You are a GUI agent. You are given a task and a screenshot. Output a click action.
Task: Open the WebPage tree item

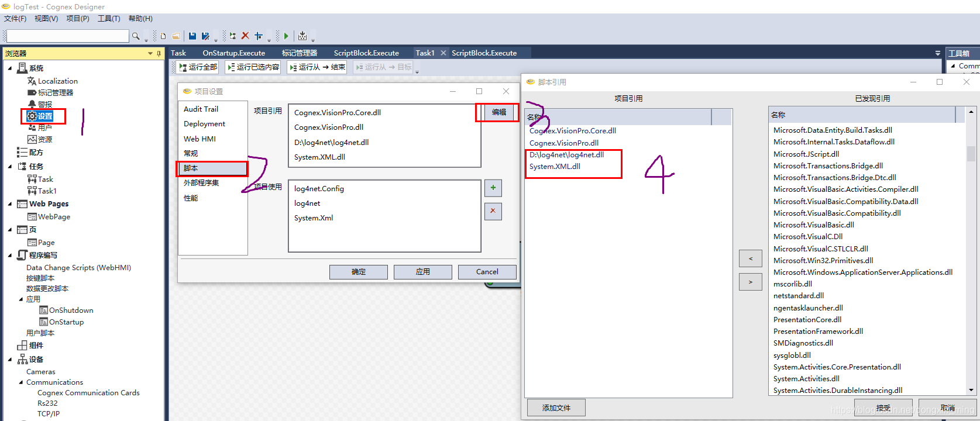(49, 217)
